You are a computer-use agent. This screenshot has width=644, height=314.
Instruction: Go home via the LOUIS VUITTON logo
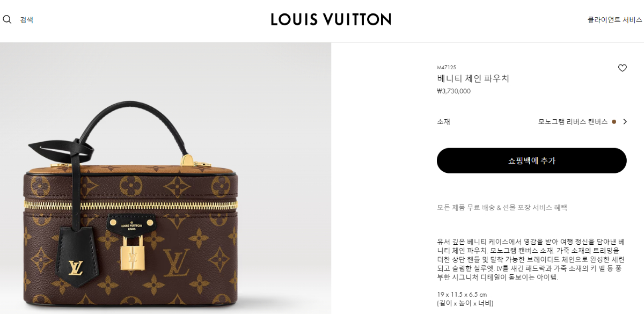coord(331,19)
